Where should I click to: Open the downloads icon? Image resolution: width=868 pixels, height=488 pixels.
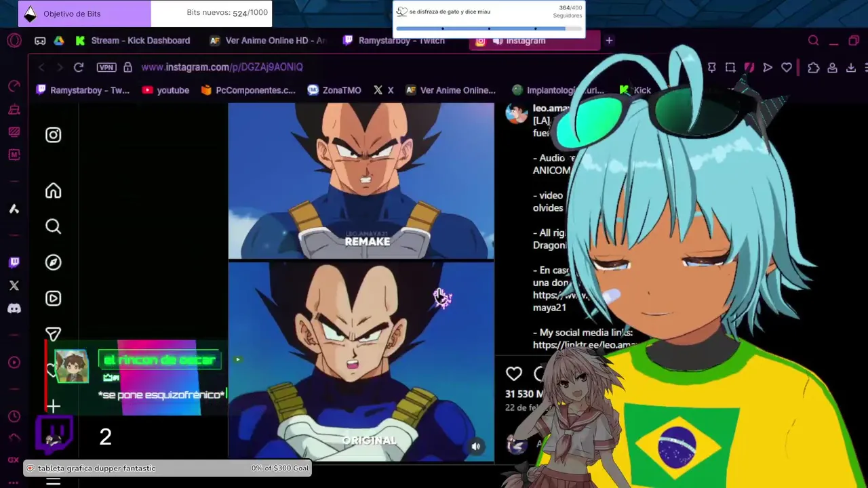(850, 67)
